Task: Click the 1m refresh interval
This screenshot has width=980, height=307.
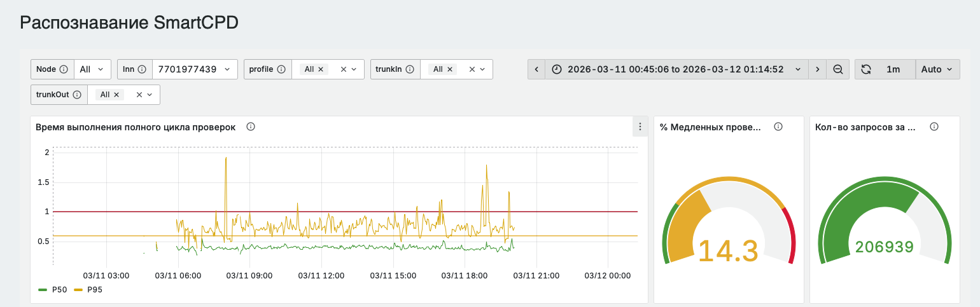Action: [893, 69]
